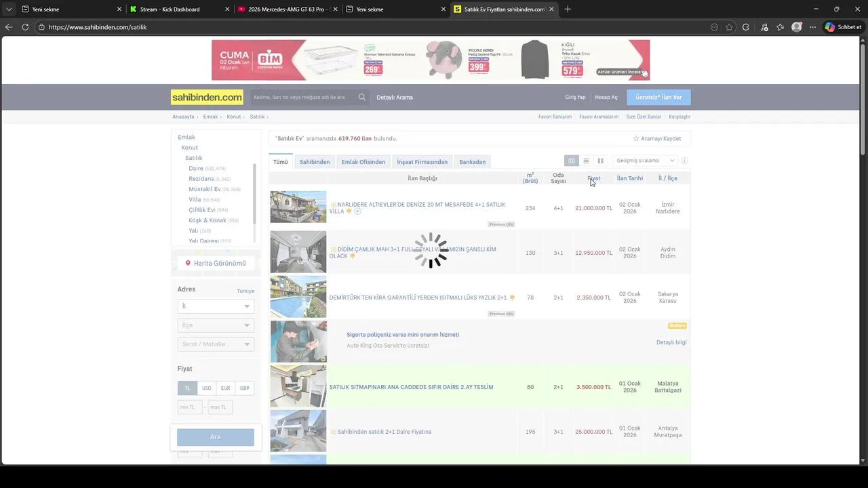Open a new tab with the plus icon

[568, 9]
